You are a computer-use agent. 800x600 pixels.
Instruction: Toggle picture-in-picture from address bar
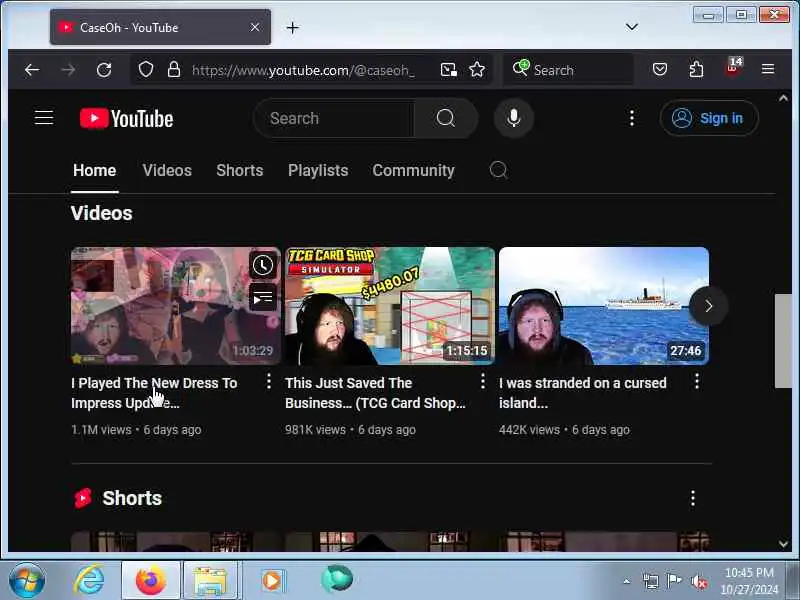448,69
